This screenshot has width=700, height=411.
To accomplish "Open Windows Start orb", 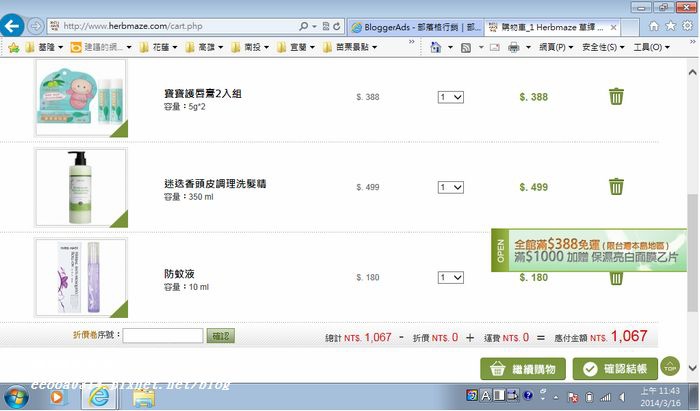I will click(16, 397).
